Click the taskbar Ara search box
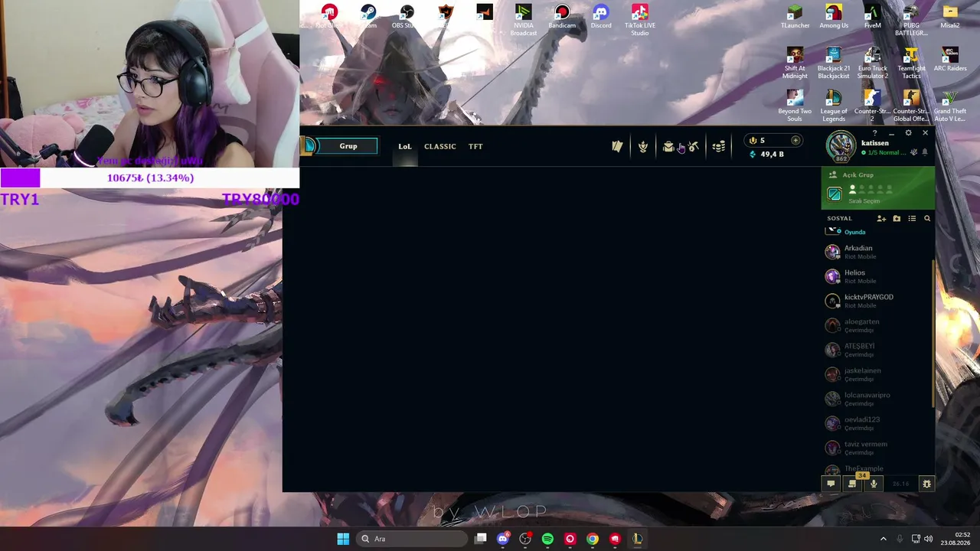Viewport: 980px width, 551px height. point(413,539)
